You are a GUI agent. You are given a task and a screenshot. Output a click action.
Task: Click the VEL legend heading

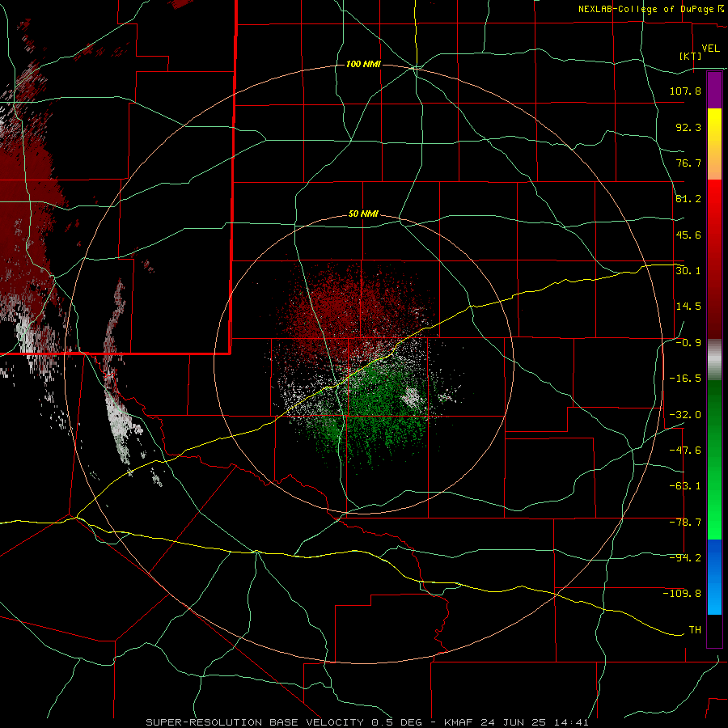pos(710,49)
